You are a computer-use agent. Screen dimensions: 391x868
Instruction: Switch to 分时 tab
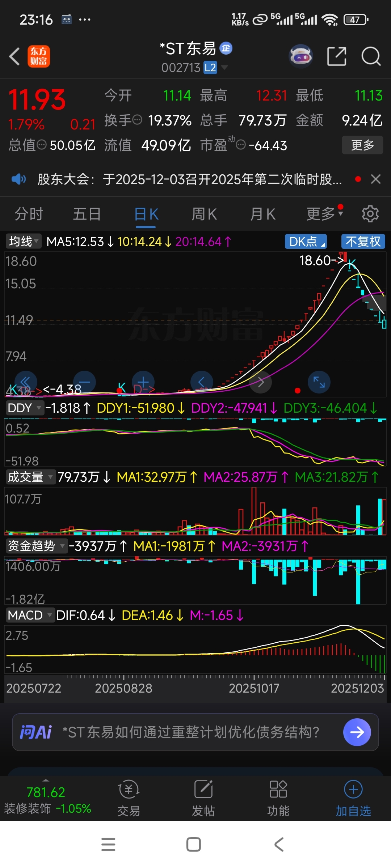tap(29, 214)
